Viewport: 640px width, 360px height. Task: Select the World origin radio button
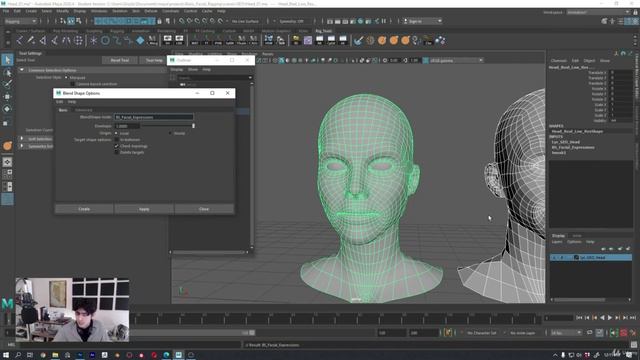(170, 133)
